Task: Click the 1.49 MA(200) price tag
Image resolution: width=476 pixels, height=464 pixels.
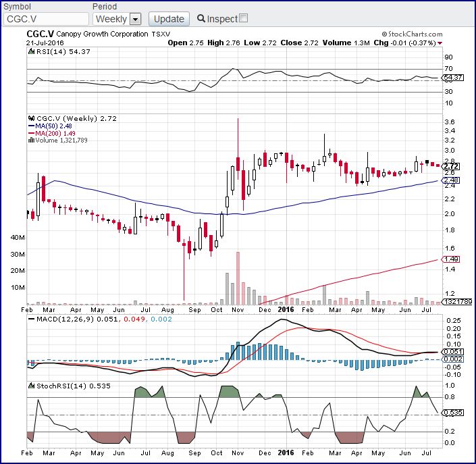Action: point(450,259)
